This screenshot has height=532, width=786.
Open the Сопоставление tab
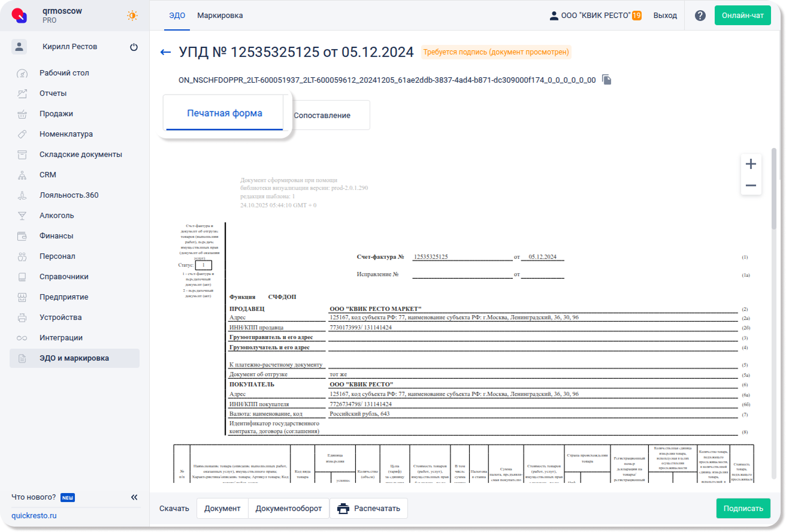[322, 115]
